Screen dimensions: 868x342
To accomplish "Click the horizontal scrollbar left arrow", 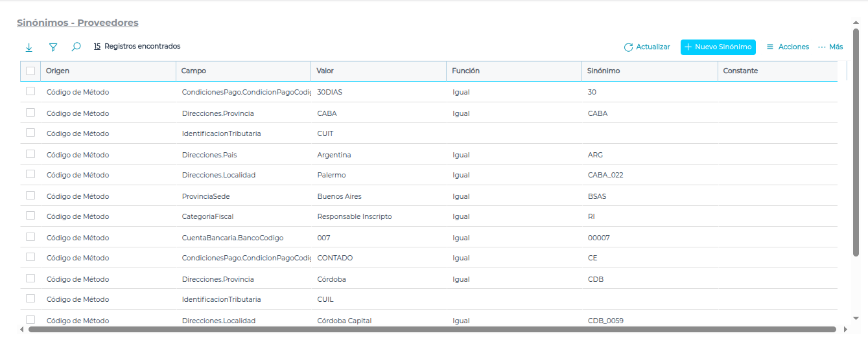I will [x=23, y=329].
